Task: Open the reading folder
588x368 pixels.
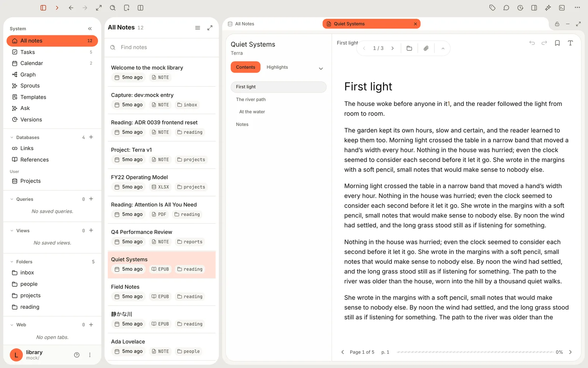Action: pyautogui.click(x=52, y=307)
